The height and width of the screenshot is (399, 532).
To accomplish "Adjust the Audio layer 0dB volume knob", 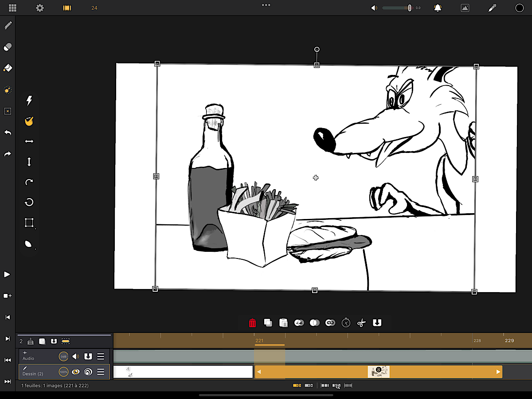I will (63, 356).
